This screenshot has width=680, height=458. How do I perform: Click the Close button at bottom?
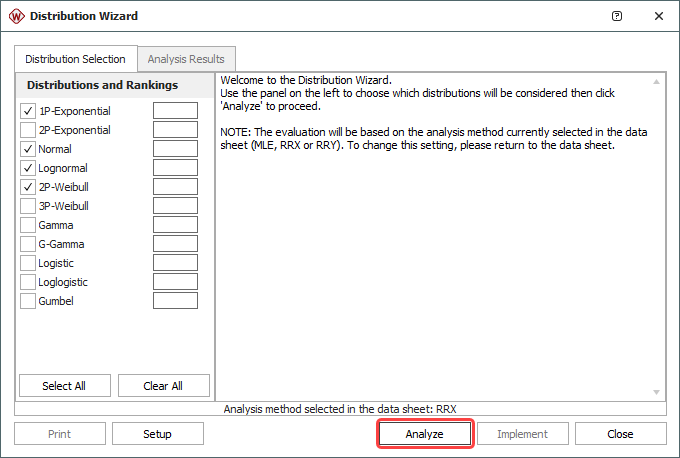pos(619,434)
